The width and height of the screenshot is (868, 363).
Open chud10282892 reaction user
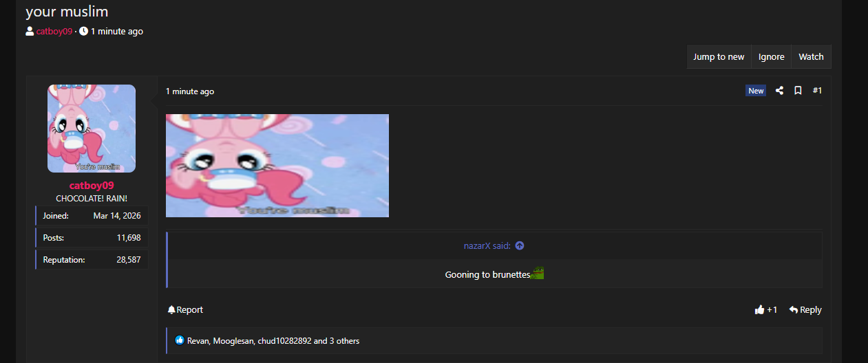pos(285,341)
